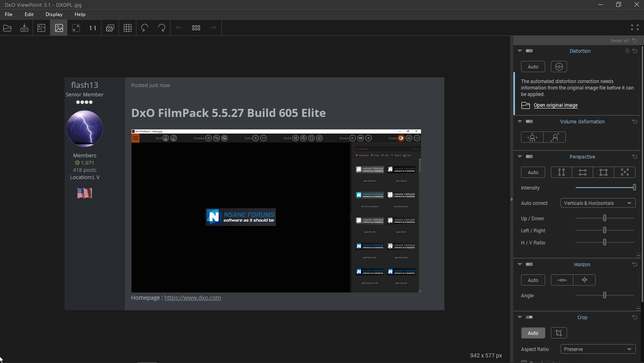Adjust the H / V Ratio slider
This screenshot has height=363, width=644.
(605, 242)
